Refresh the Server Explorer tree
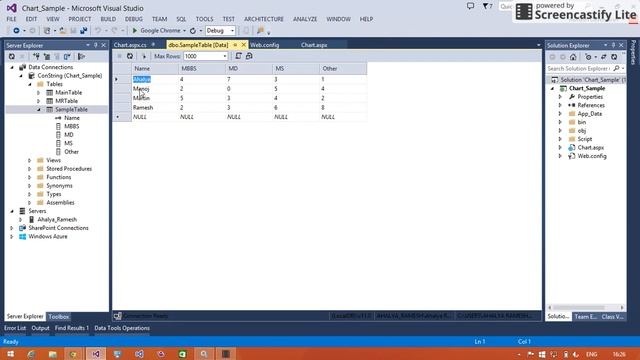Image resolution: width=640 pixels, height=360 pixels. pyautogui.click(x=11, y=57)
